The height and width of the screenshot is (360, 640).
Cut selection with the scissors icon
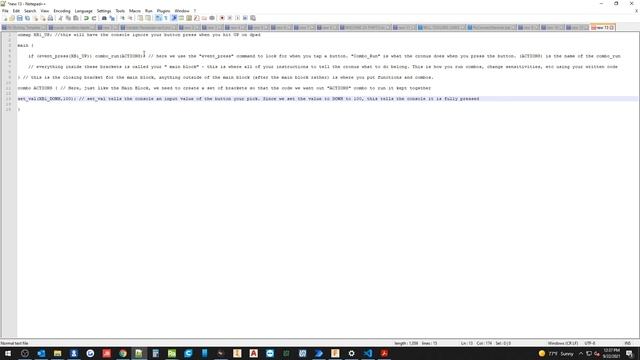(60, 18)
